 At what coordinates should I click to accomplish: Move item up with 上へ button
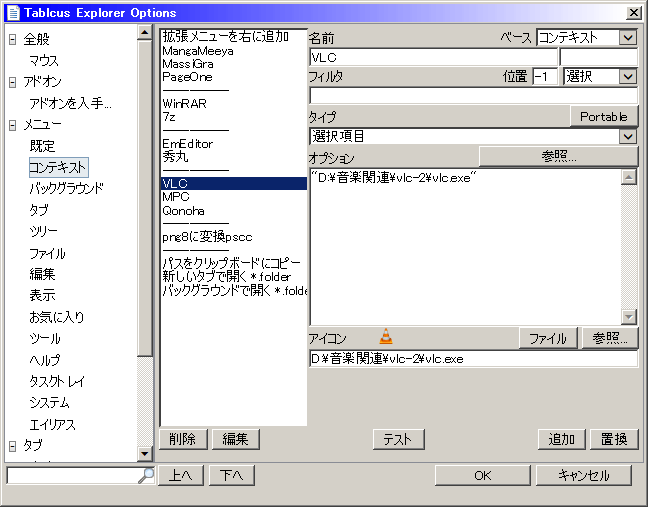click(x=181, y=475)
